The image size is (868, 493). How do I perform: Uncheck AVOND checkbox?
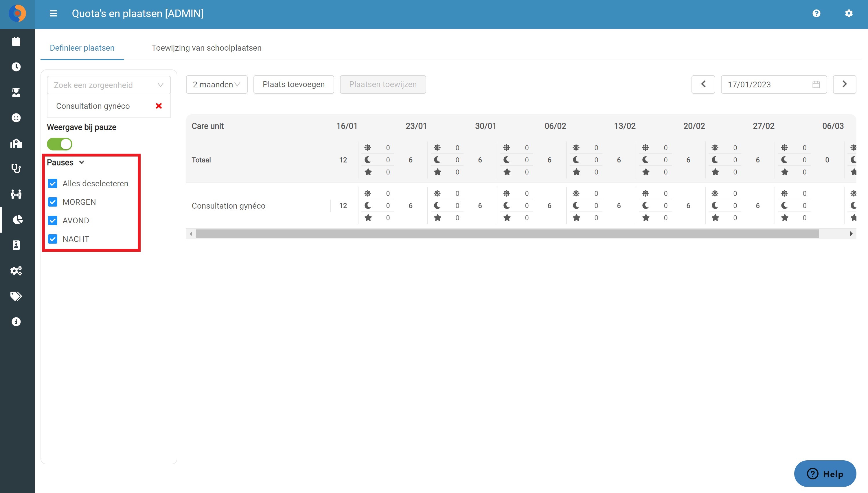click(53, 221)
